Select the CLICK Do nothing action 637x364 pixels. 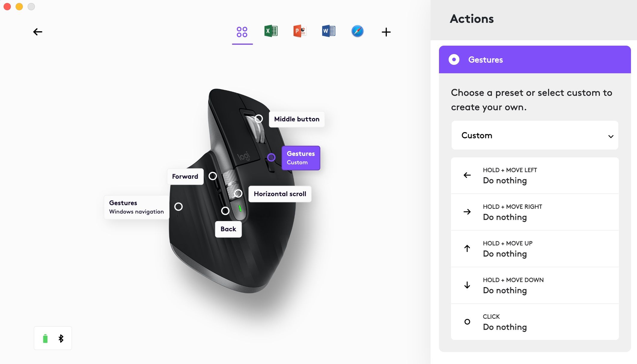(x=534, y=322)
